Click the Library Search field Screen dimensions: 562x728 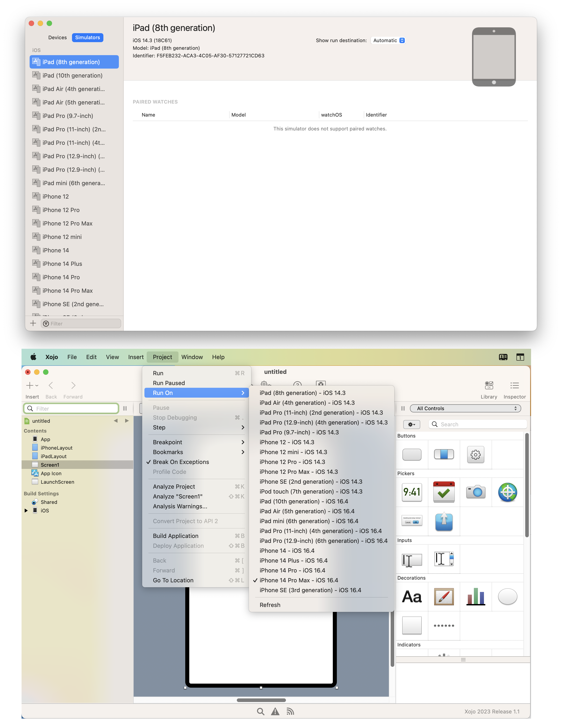tap(477, 424)
